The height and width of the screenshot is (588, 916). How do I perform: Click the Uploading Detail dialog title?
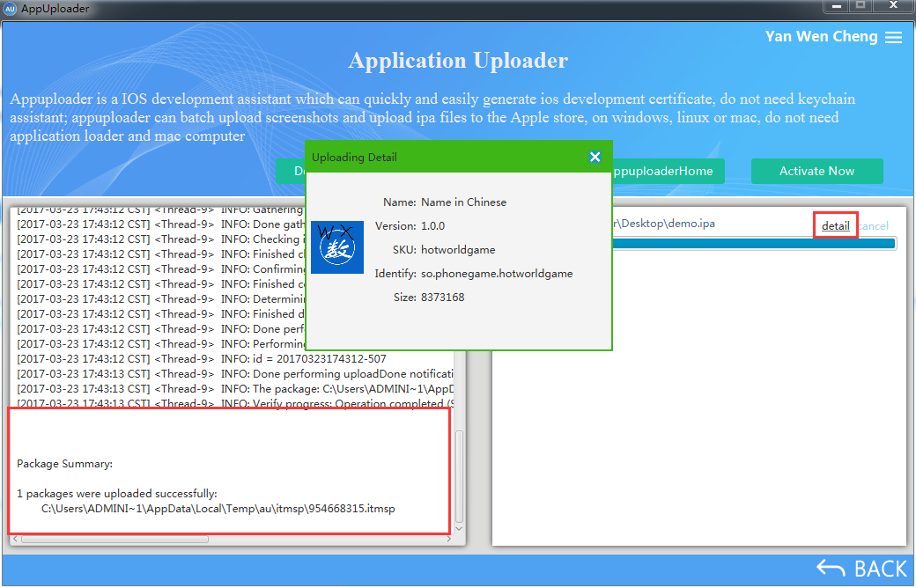(x=355, y=157)
